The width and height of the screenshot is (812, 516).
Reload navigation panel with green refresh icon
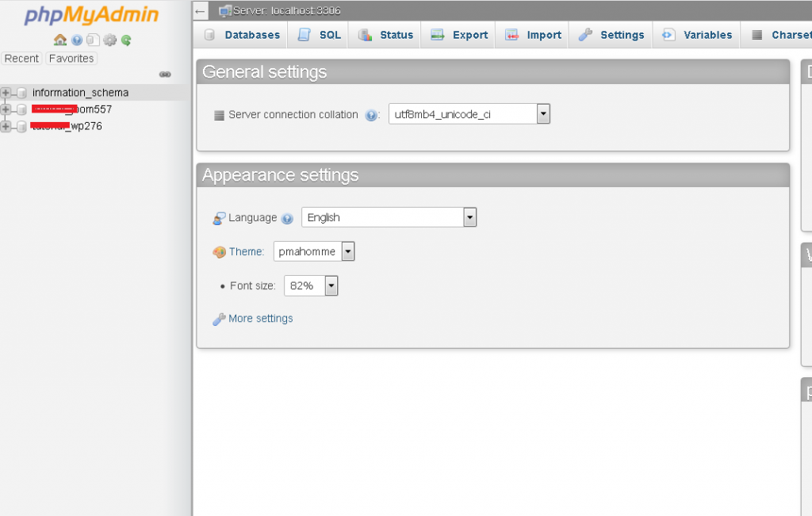click(126, 40)
